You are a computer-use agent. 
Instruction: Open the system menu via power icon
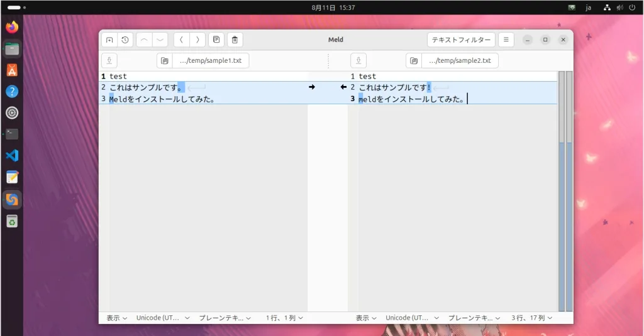point(632,8)
